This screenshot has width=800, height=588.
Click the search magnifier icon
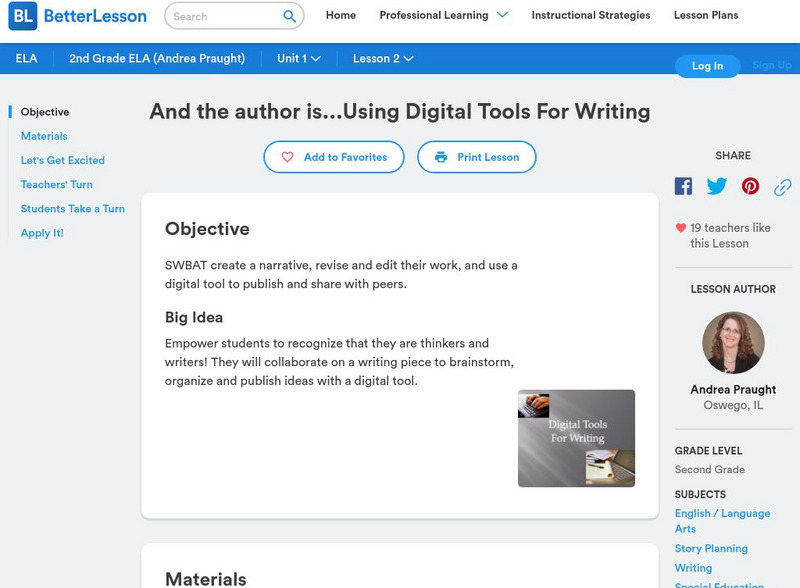point(289,16)
